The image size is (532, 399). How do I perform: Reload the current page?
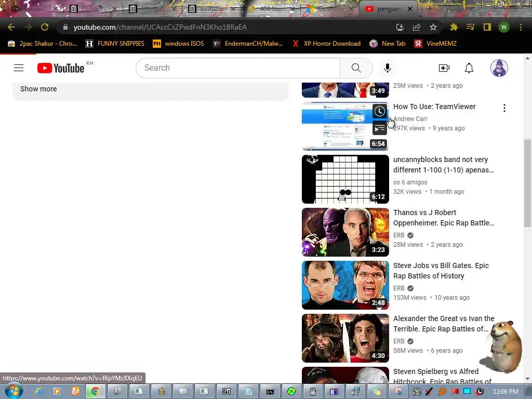pos(45,27)
